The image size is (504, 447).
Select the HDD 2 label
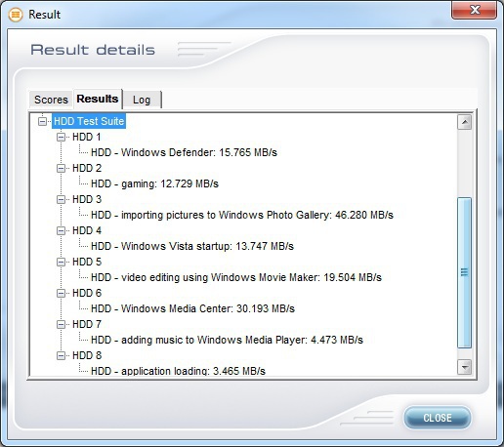click(87, 168)
